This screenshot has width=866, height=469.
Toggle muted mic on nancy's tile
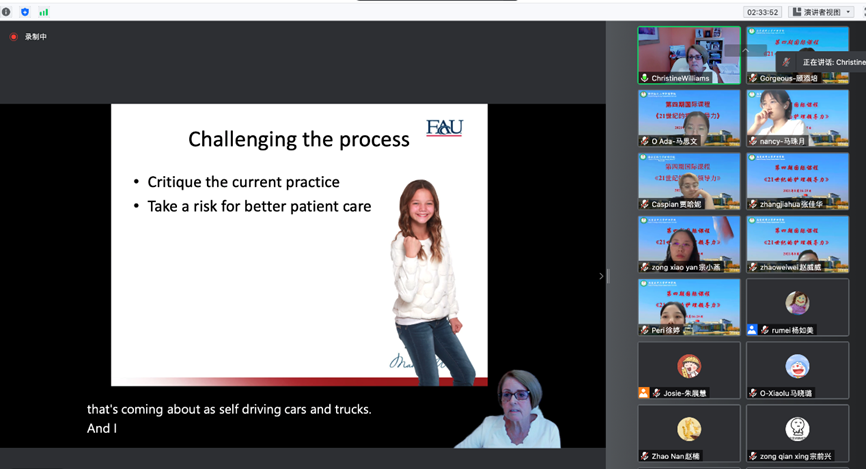752,141
